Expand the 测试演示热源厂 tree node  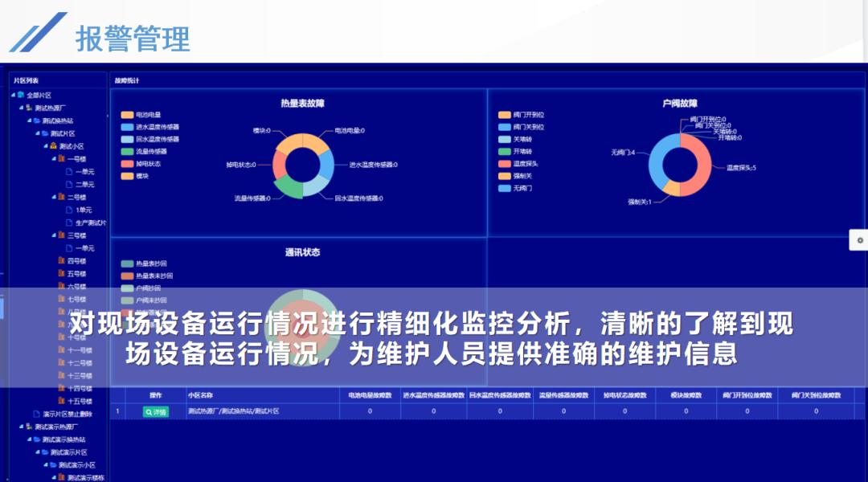pyautogui.click(x=21, y=426)
